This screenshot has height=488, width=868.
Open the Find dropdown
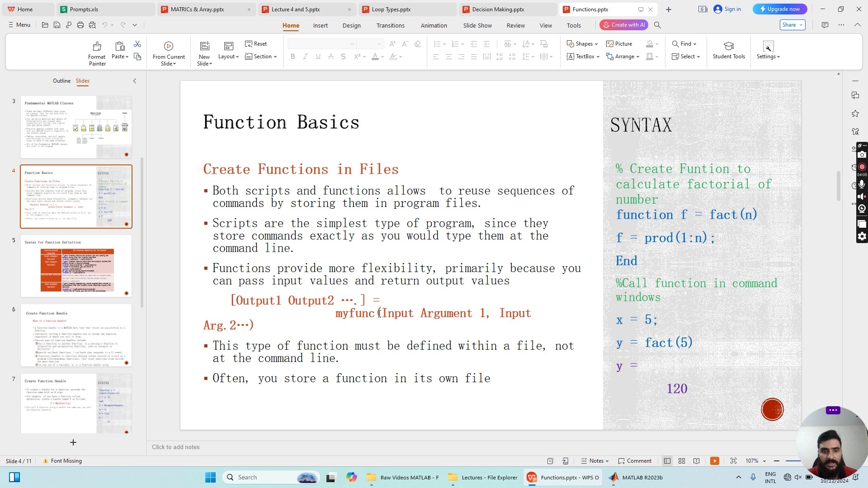684,44
